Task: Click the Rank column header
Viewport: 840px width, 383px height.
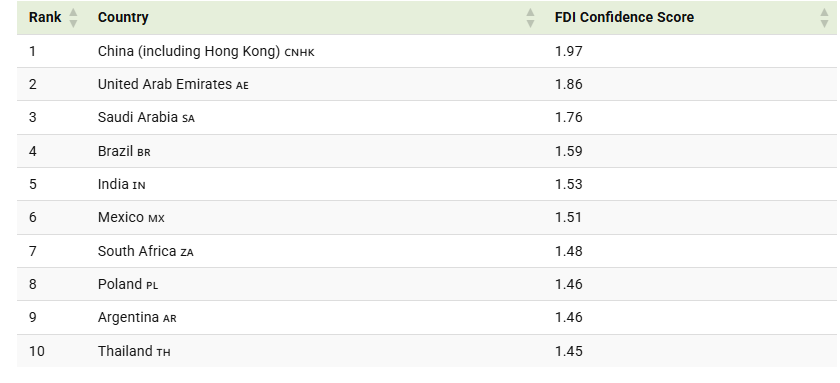Action: pos(45,17)
